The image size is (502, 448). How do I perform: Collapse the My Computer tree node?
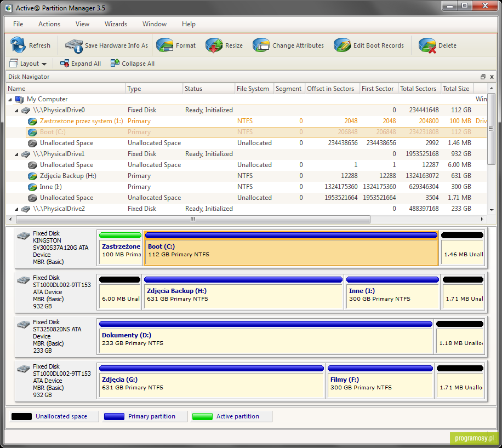[10, 100]
